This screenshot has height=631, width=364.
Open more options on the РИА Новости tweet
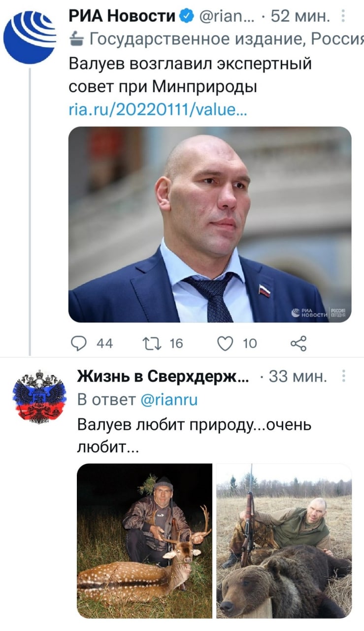pyautogui.click(x=343, y=17)
